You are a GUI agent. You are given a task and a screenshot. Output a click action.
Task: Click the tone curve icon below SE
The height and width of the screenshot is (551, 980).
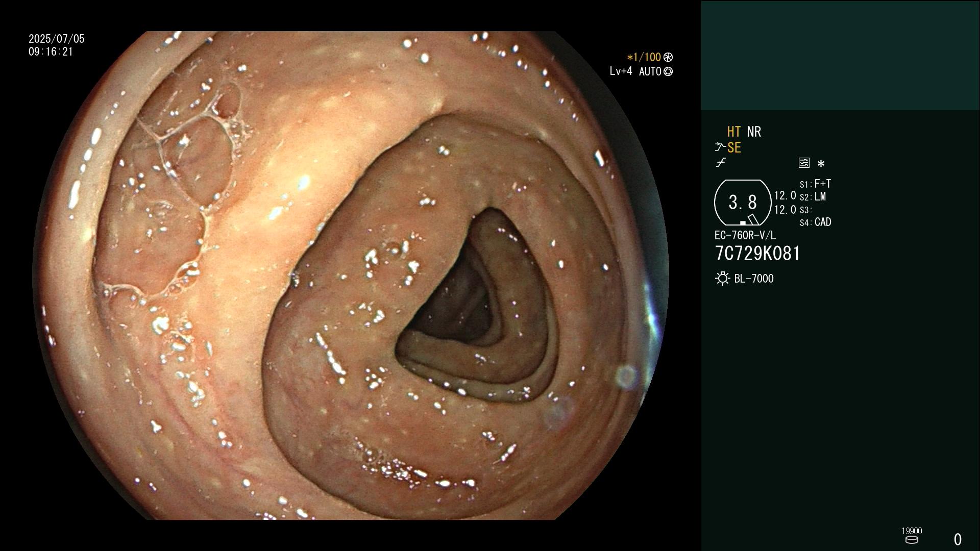pos(721,163)
